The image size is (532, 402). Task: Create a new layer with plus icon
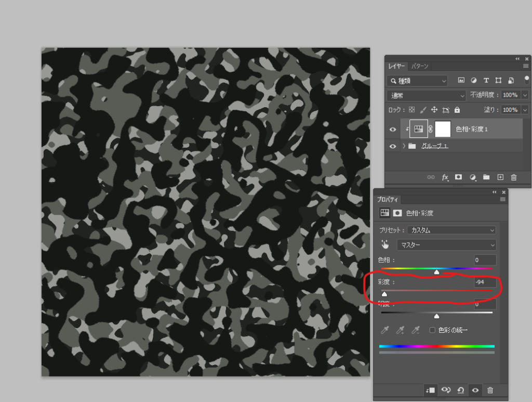pos(500,177)
